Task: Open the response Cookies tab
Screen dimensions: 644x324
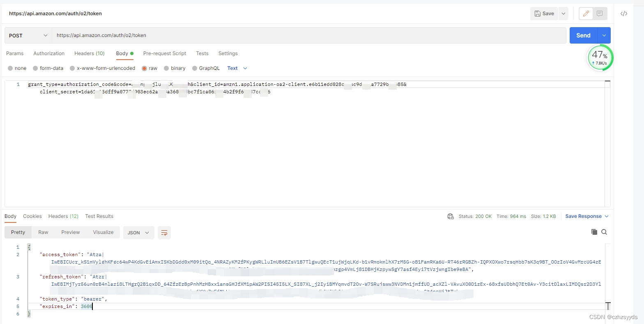Action: coord(32,216)
